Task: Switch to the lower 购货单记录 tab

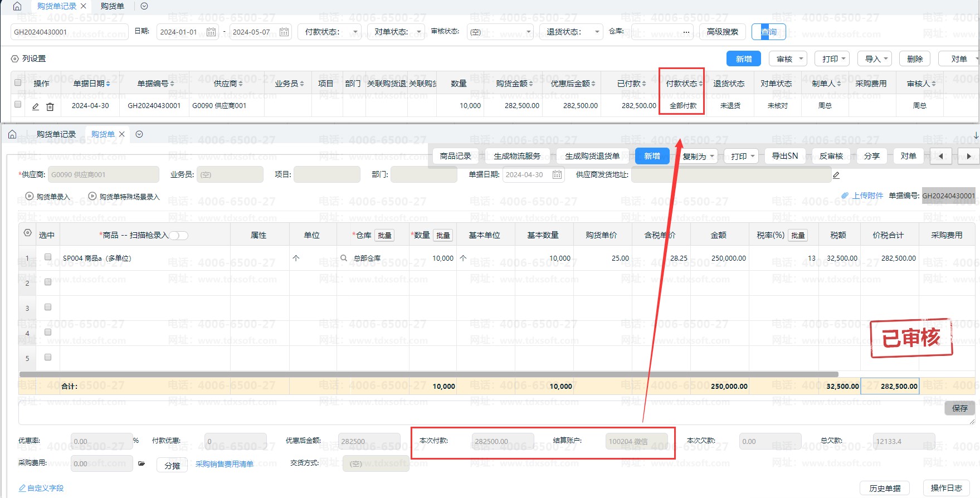Action: (56, 134)
